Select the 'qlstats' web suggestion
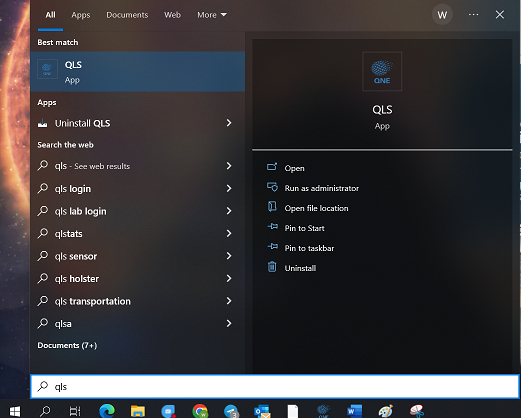Image resolution: width=521 pixels, height=418 pixels. [x=137, y=234]
